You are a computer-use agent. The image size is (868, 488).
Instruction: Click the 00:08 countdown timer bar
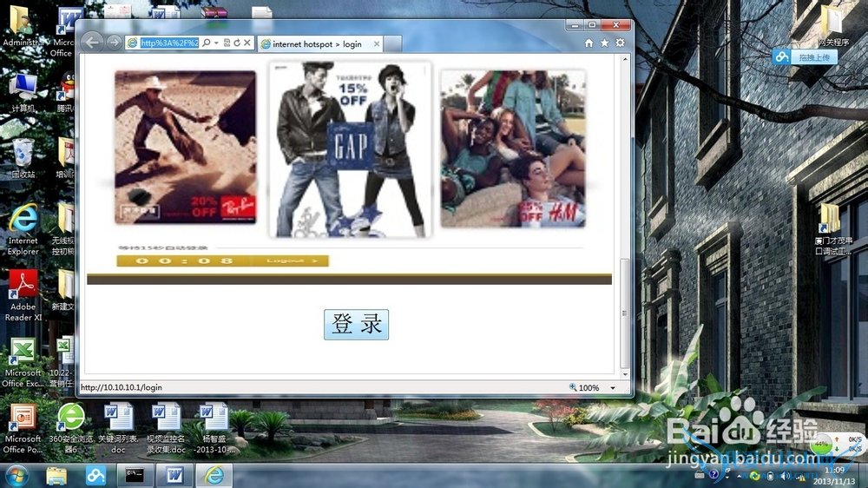click(184, 260)
